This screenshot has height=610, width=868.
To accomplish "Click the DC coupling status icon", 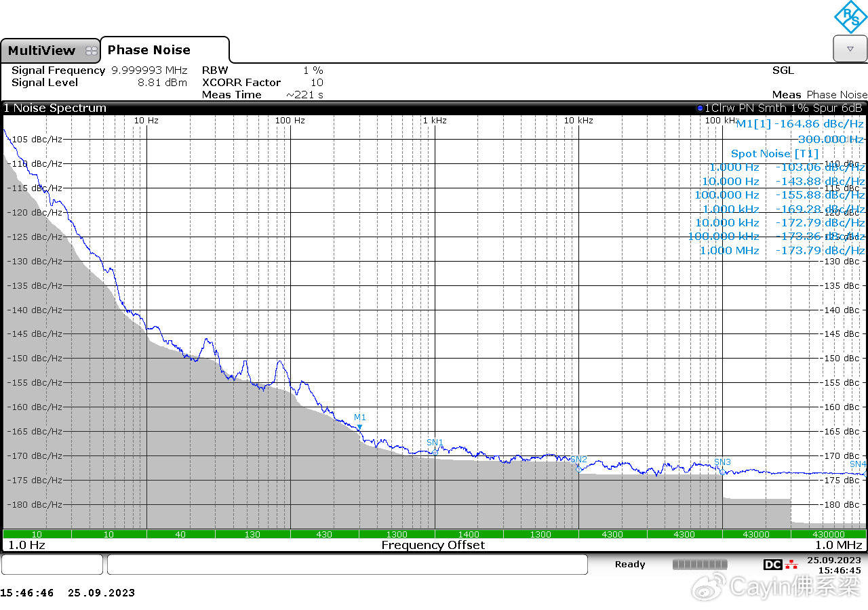I will click(772, 565).
